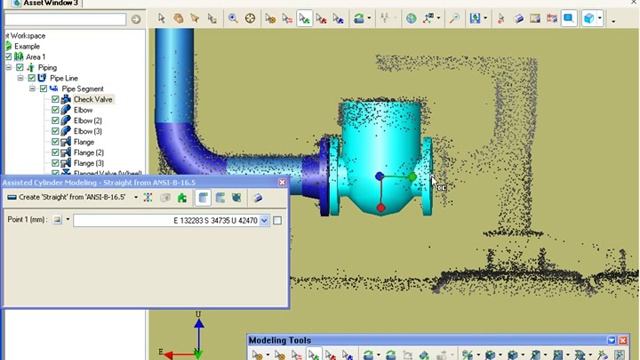Open dropdown arrow next to Create 'Straight' button
The image size is (640, 360).
[136, 197]
